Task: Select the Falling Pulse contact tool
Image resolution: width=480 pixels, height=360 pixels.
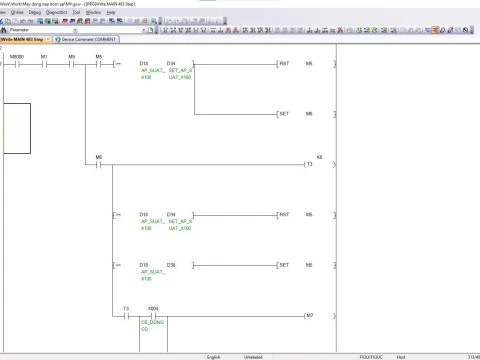Action: coord(253,30)
